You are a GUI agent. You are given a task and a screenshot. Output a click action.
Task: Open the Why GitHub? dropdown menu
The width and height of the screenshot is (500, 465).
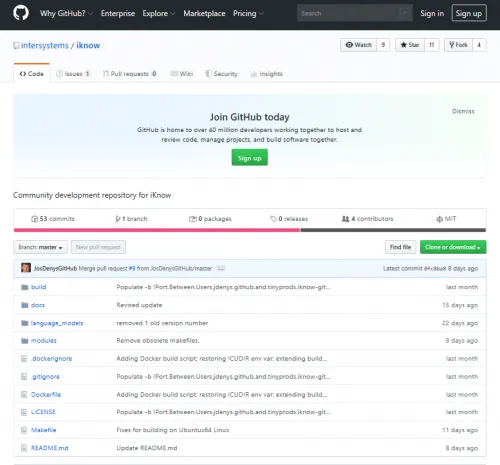(66, 13)
